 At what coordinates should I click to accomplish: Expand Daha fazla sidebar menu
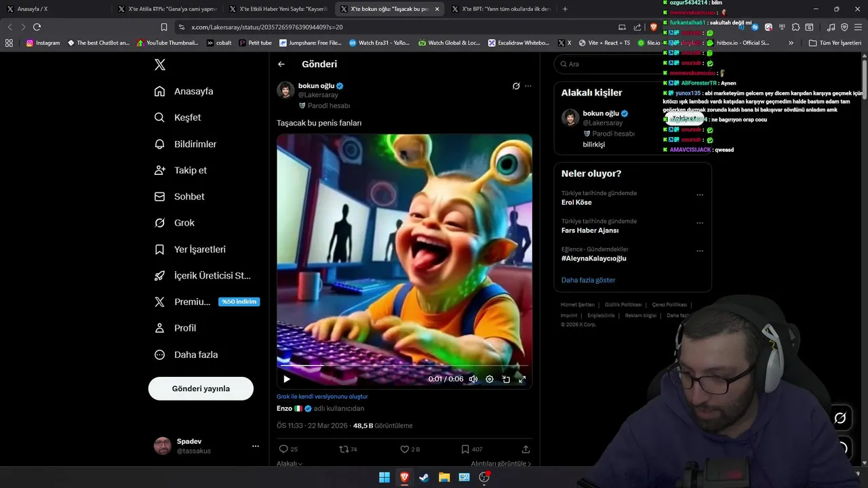coord(186,354)
